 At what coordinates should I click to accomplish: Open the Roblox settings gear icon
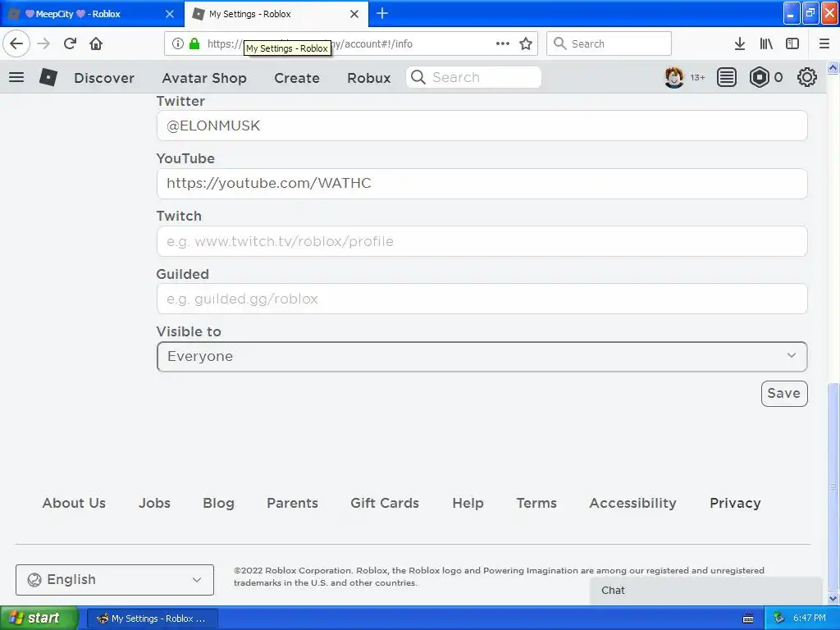pos(807,77)
